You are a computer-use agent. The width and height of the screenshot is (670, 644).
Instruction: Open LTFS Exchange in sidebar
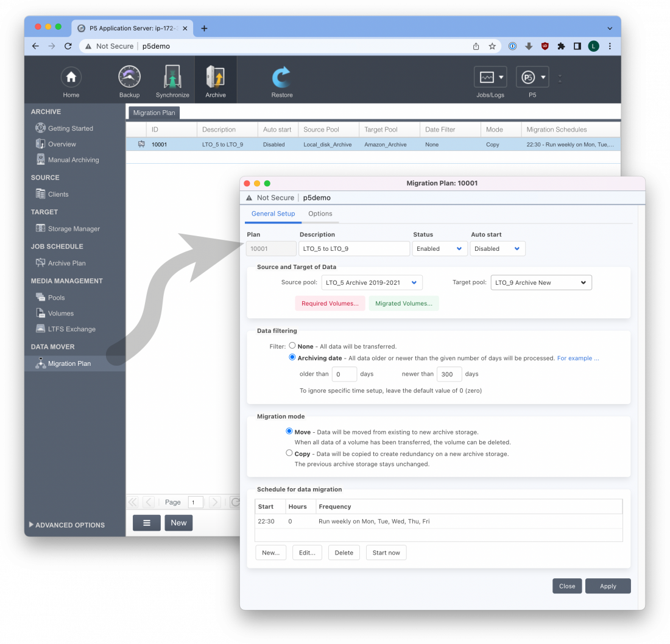point(71,329)
